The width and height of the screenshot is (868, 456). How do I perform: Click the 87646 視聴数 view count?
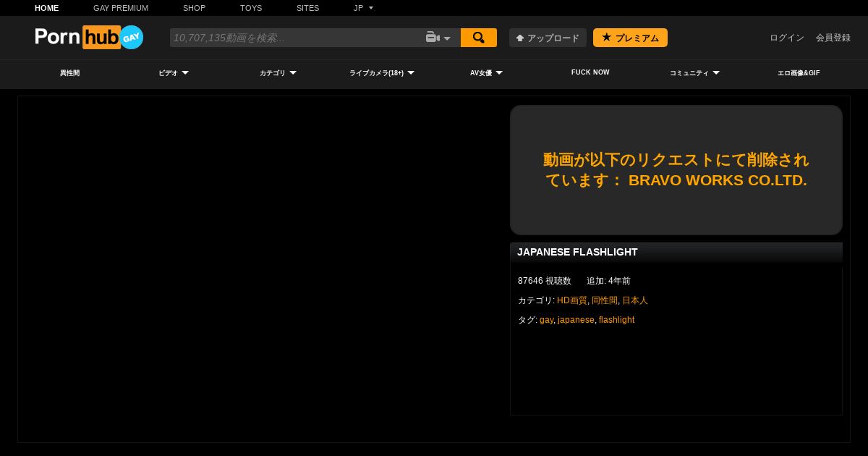tap(545, 281)
